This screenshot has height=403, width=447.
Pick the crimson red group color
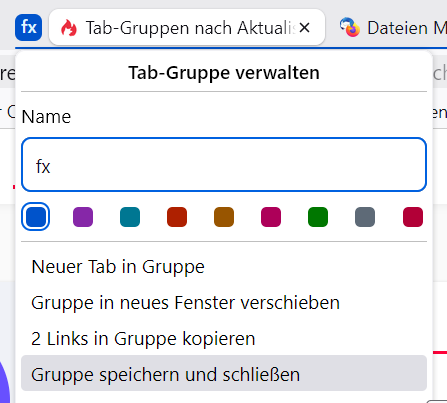(413, 217)
